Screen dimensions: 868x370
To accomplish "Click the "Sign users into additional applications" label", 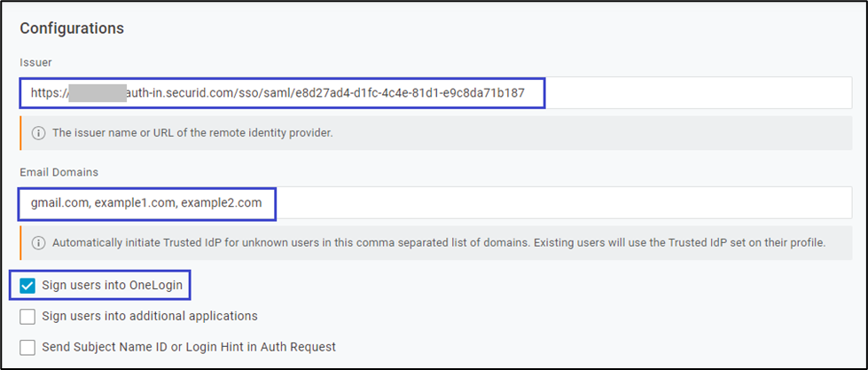I will click(x=150, y=316).
